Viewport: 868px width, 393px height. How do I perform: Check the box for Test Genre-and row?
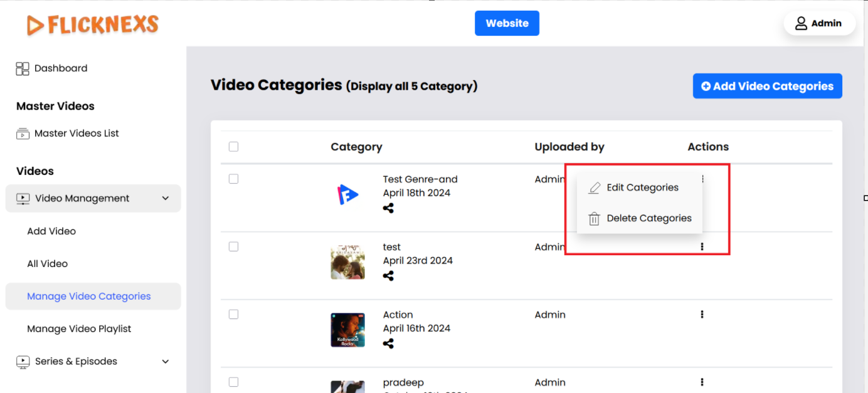(x=233, y=179)
